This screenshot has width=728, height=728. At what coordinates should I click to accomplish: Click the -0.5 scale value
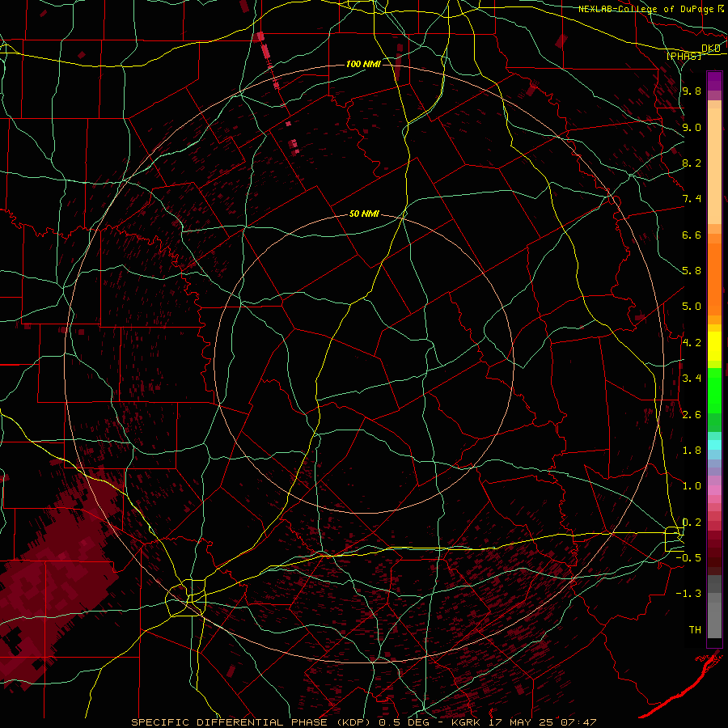(688, 558)
